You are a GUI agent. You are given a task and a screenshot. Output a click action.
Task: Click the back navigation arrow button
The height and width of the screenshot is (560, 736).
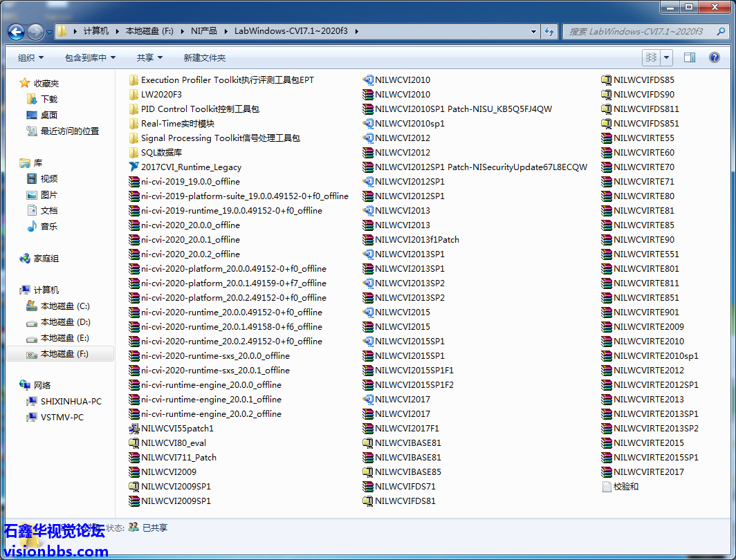coord(17,31)
